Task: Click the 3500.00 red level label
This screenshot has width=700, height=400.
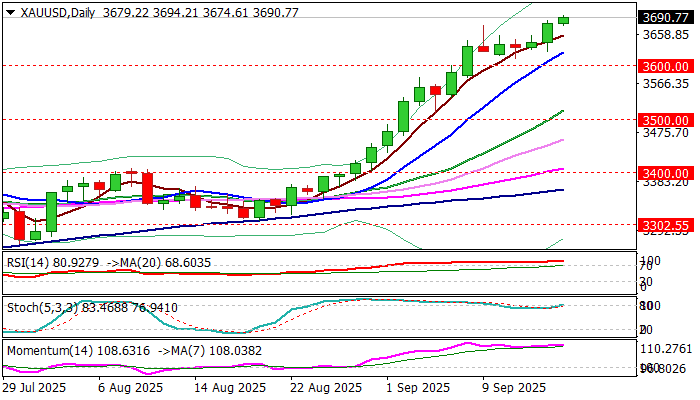Action: coord(666,120)
